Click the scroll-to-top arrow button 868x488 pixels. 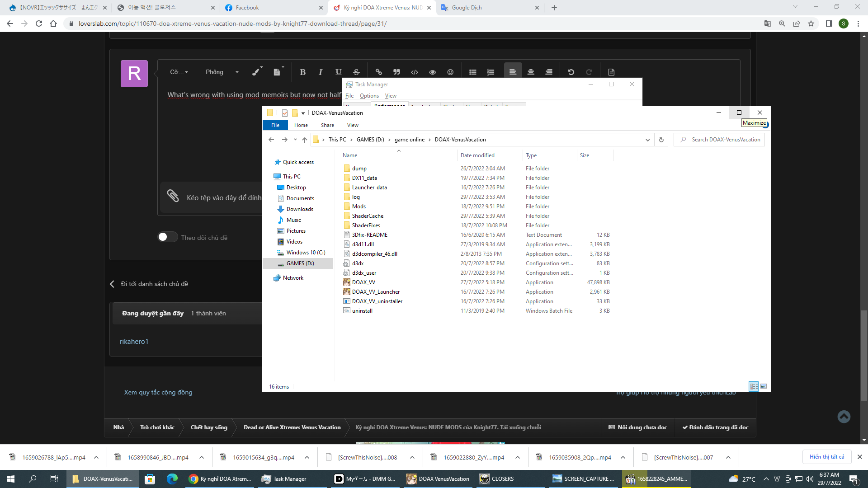point(844,416)
